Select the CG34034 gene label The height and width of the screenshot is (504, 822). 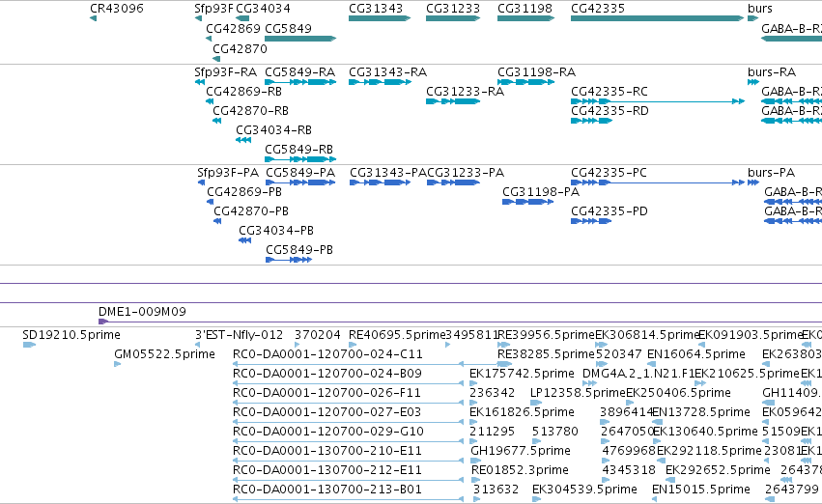click(263, 9)
